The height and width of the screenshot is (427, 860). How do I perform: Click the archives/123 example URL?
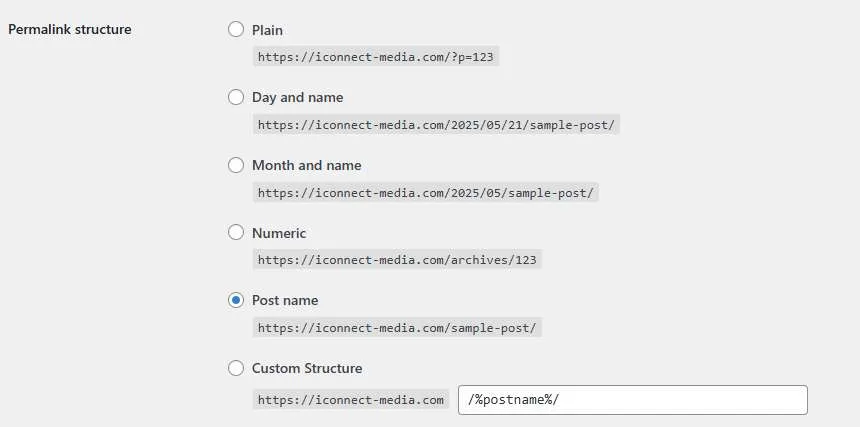[397, 260]
